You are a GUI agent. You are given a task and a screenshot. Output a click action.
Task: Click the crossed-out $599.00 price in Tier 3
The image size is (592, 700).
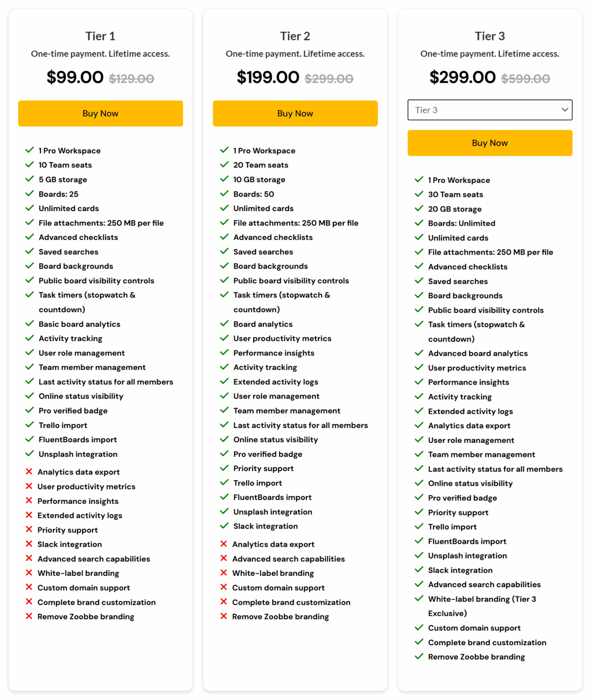(x=525, y=79)
